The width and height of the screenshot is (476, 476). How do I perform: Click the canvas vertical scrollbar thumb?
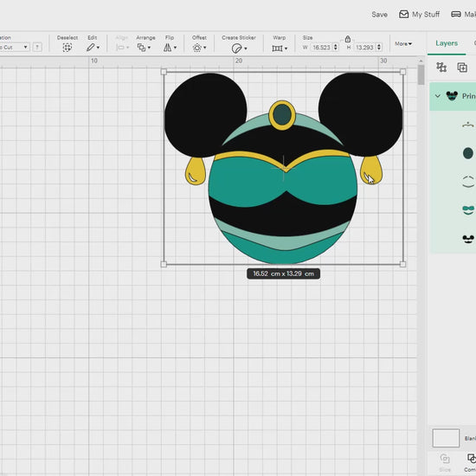tap(421, 74)
